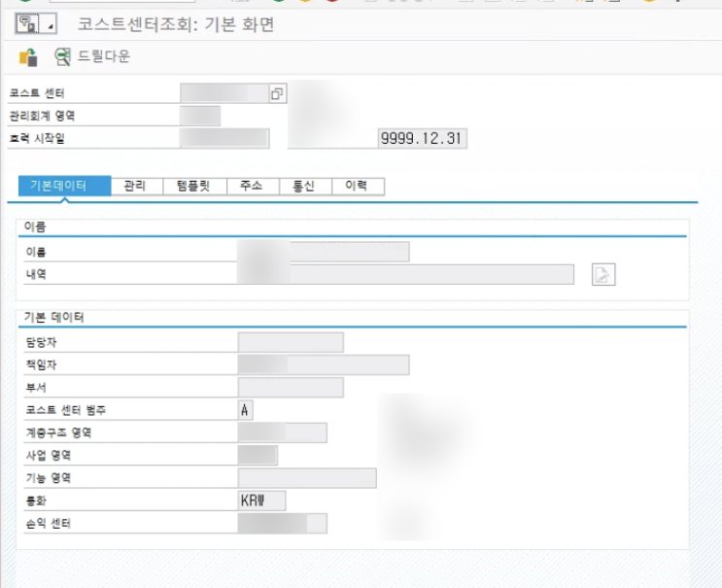
Task: Click the 이름 name field
Action: [324, 252]
